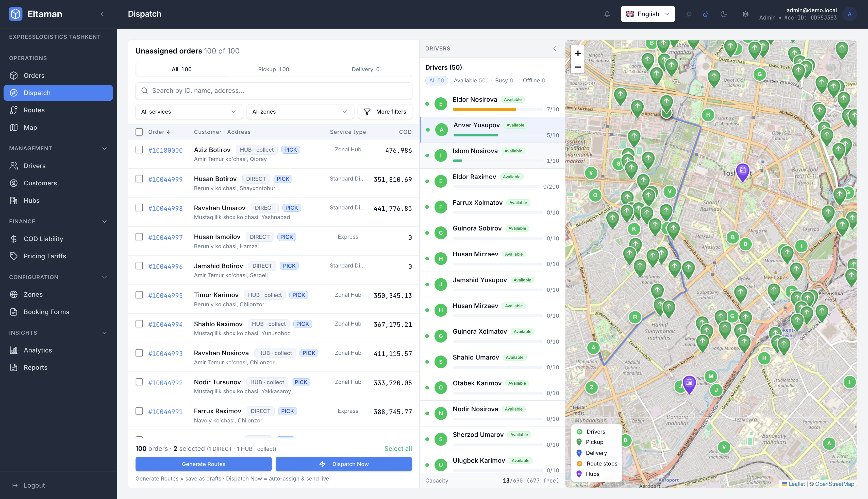Screen dimensions: 868x499
Task: Open settings gear in header
Action: point(745,14)
